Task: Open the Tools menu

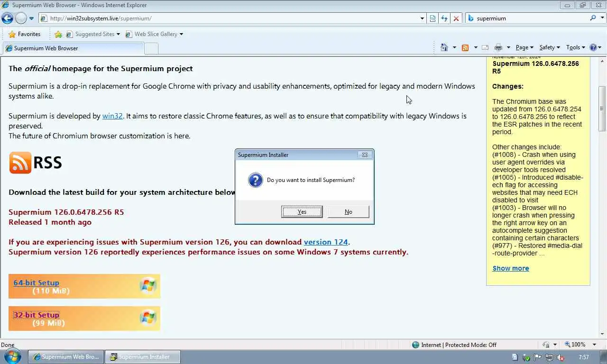Action: point(576,47)
